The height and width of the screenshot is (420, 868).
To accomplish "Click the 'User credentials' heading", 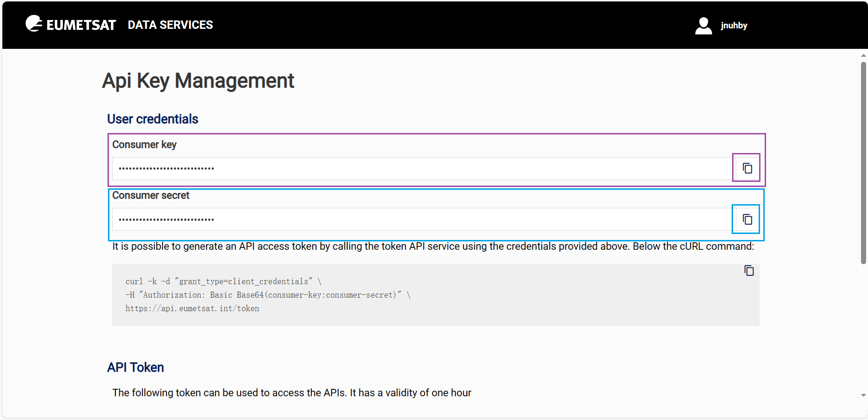I will [153, 119].
